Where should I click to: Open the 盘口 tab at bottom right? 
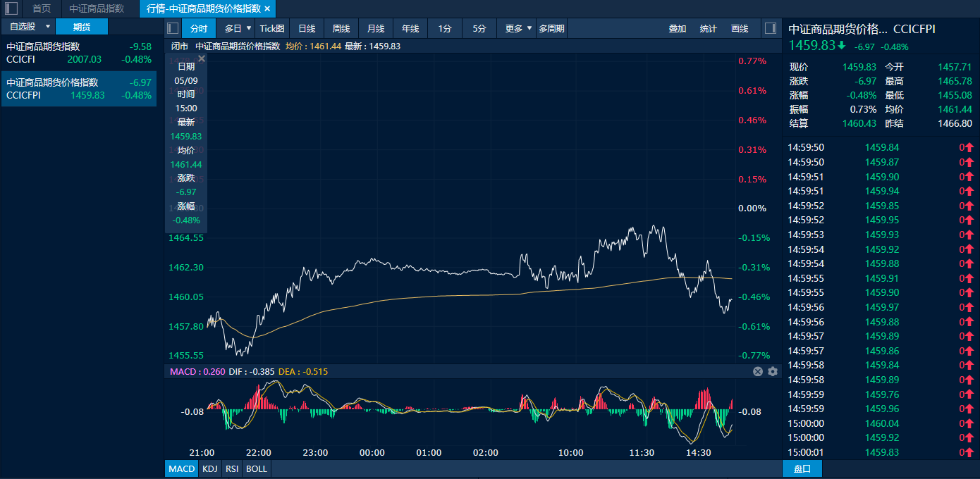click(x=802, y=468)
